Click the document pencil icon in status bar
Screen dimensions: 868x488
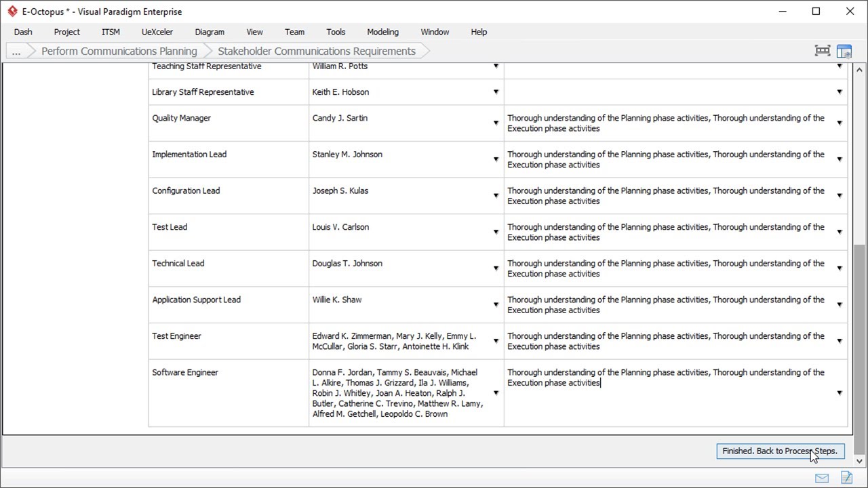tap(846, 478)
